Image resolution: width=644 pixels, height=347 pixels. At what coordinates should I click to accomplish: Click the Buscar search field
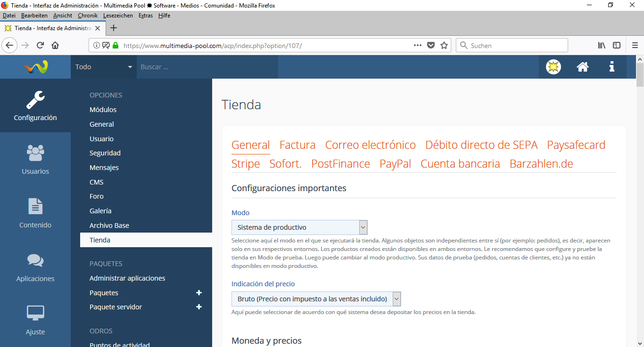[x=207, y=67]
